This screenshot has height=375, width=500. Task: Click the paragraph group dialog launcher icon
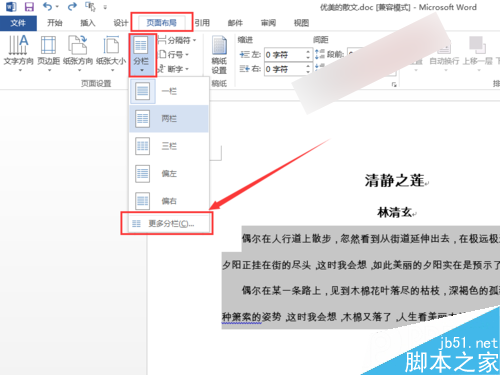pos(394,85)
